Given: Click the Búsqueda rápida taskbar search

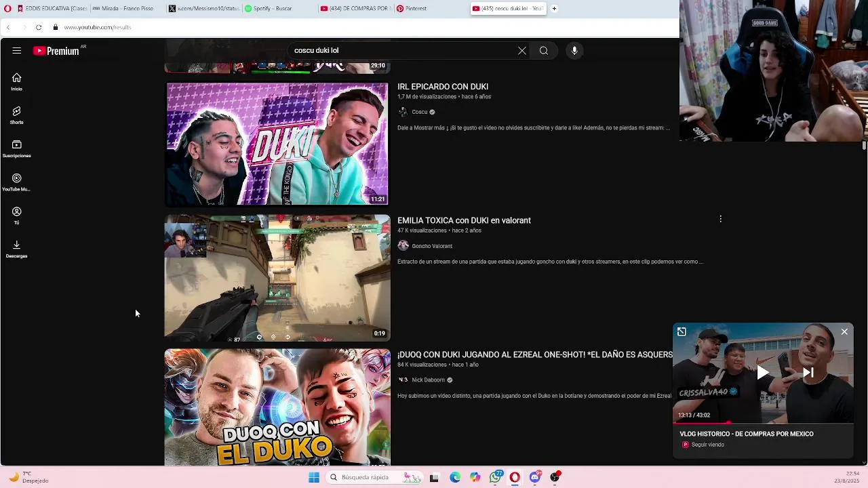Looking at the screenshot, I should 374,477.
